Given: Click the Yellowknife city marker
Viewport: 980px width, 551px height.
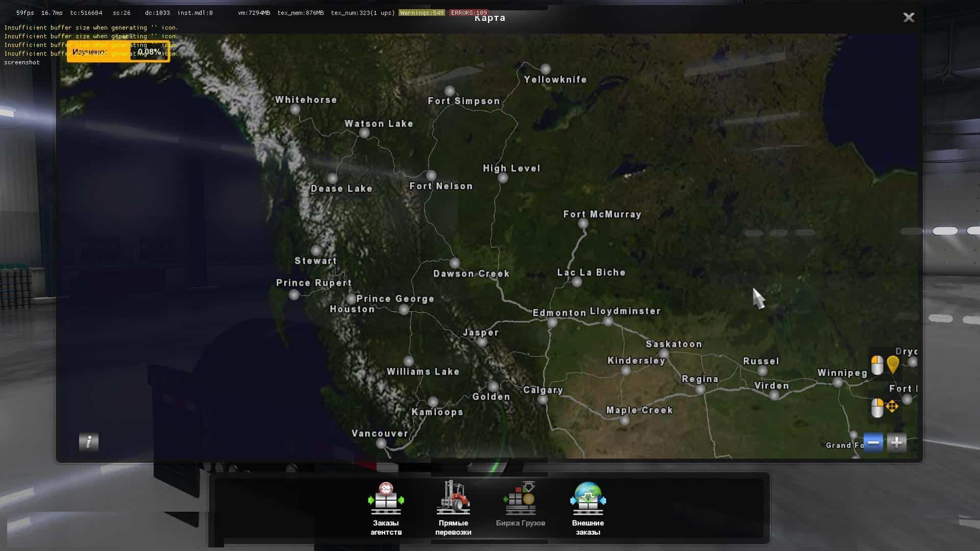Looking at the screenshot, I should coord(546,69).
